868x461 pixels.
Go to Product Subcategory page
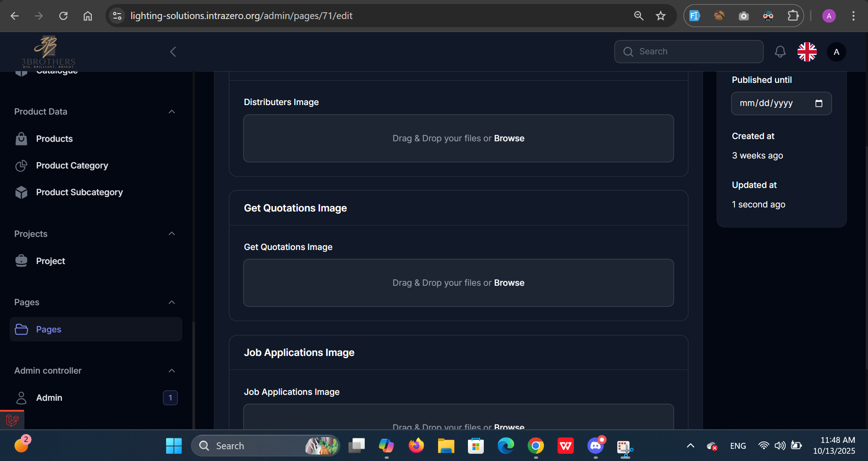click(x=79, y=192)
